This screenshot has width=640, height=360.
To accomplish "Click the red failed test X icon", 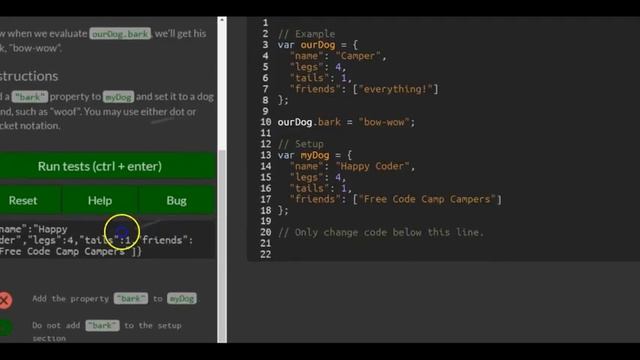I will coord(5,300).
